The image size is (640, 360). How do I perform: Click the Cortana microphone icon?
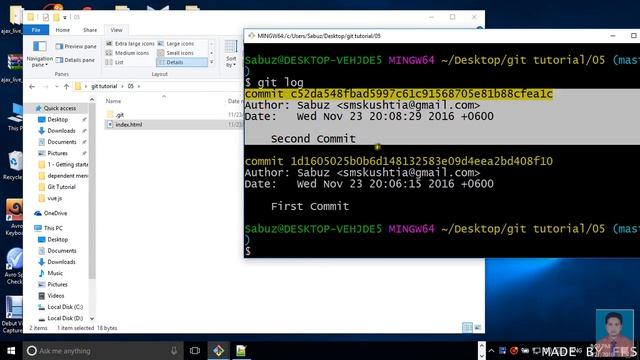pyautogui.click(x=174, y=351)
